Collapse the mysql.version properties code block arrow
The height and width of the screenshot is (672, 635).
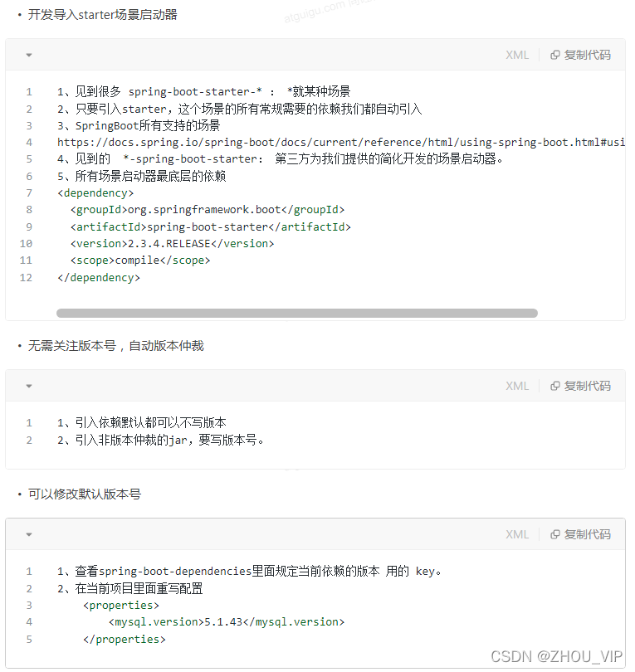point(29,534)
